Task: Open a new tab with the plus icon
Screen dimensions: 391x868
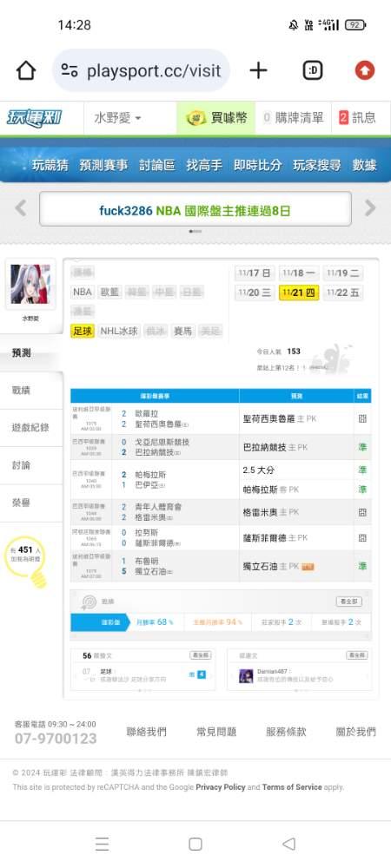Action: pos(258,70)
